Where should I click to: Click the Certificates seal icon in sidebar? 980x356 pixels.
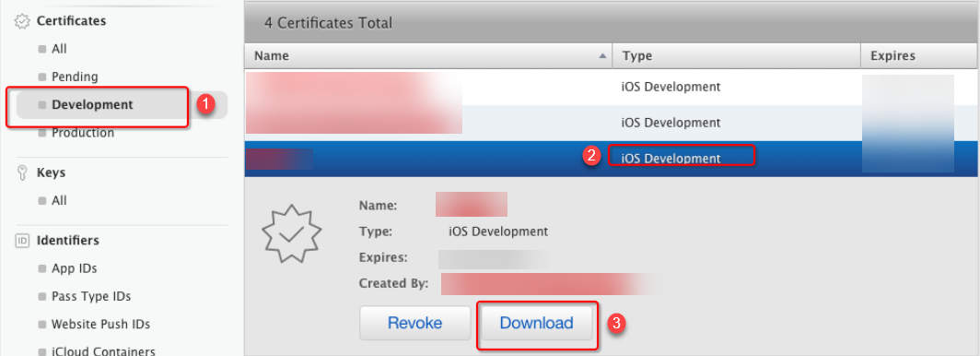(22, 21)
